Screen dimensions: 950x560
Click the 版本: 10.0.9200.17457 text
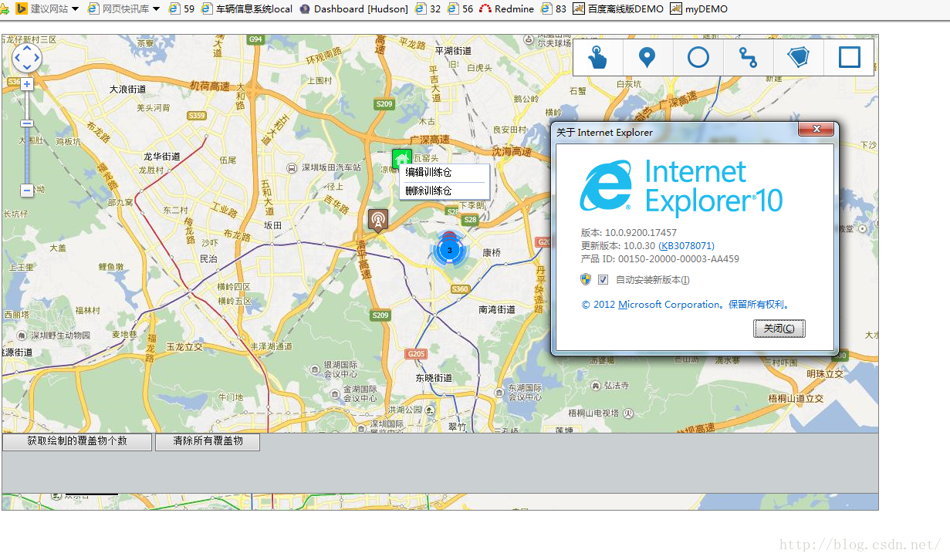629,232
